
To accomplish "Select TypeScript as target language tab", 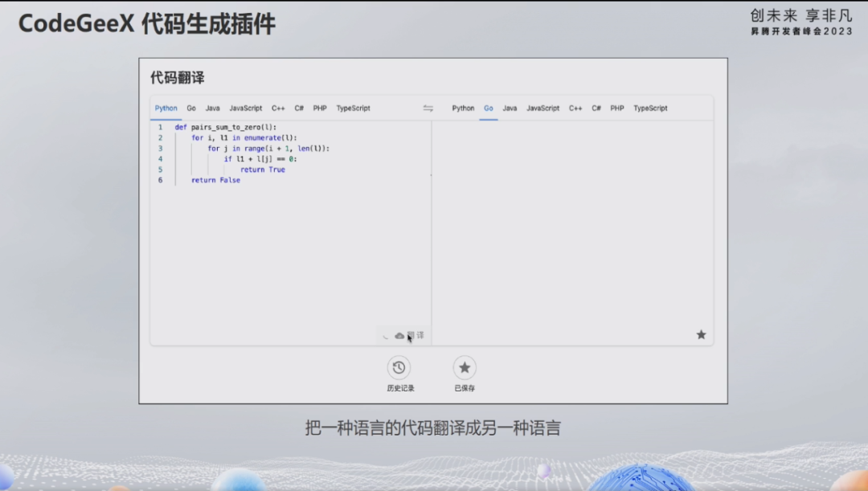I will pos(650,108).
